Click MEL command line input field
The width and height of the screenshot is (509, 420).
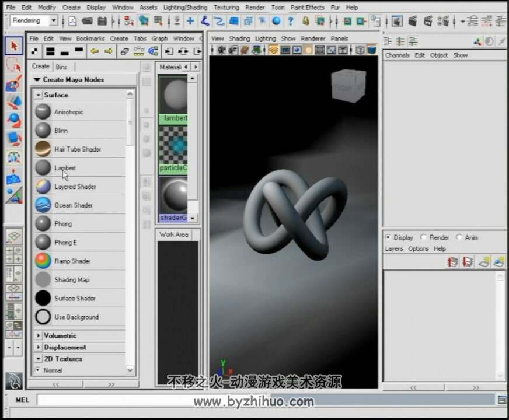tap(266, 400)
